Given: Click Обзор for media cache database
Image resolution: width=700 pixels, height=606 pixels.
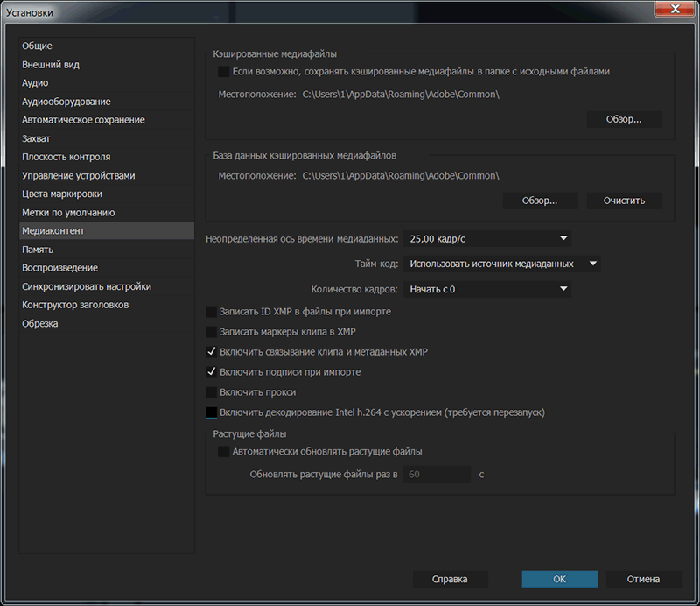Looking at the screenshot, I should pos(540,201).
